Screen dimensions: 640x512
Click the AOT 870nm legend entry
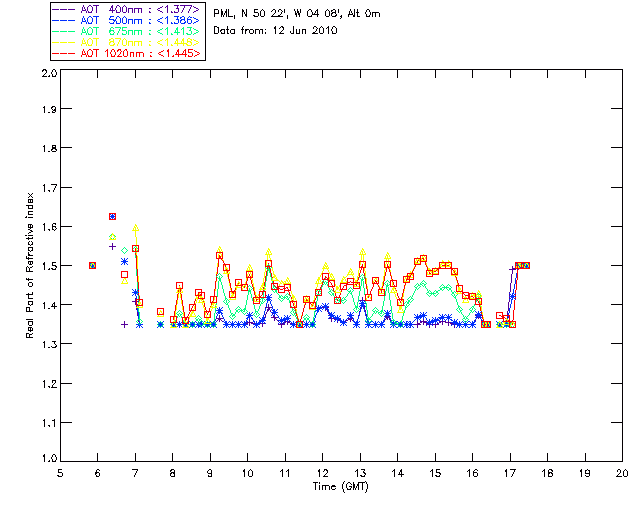[127, 42]
